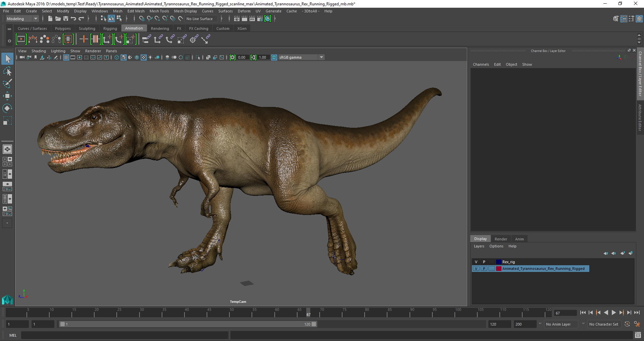
Task: Toggle color management ON button
Action: click(274, 57)
